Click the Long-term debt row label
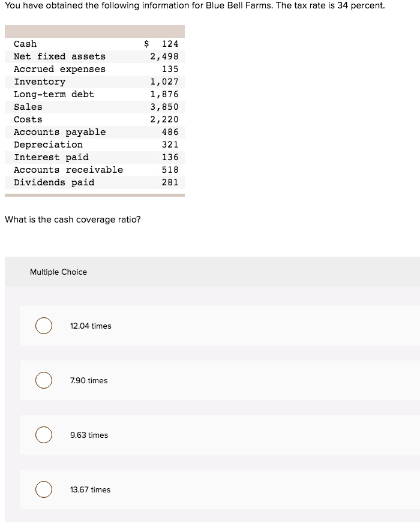420x526 pixels. [54, 94]
